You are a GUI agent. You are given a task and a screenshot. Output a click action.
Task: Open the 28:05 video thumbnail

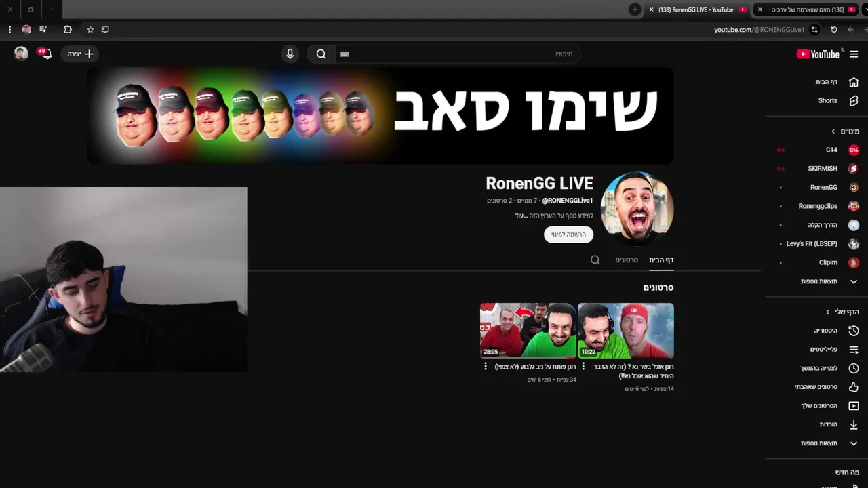tap(528, 330)
